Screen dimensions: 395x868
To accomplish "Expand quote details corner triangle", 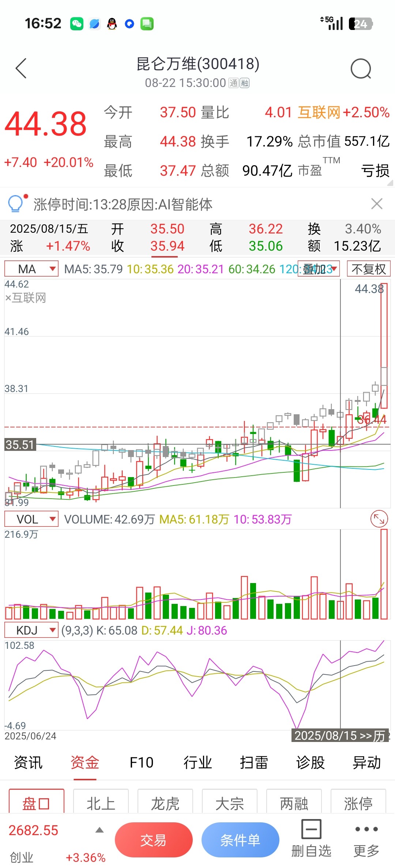I will [390, 183].
